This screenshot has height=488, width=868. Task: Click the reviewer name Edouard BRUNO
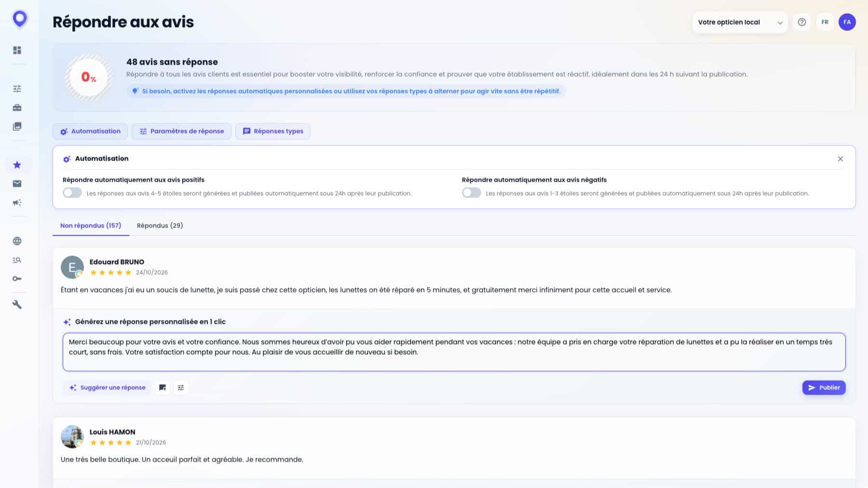(117, 262)
